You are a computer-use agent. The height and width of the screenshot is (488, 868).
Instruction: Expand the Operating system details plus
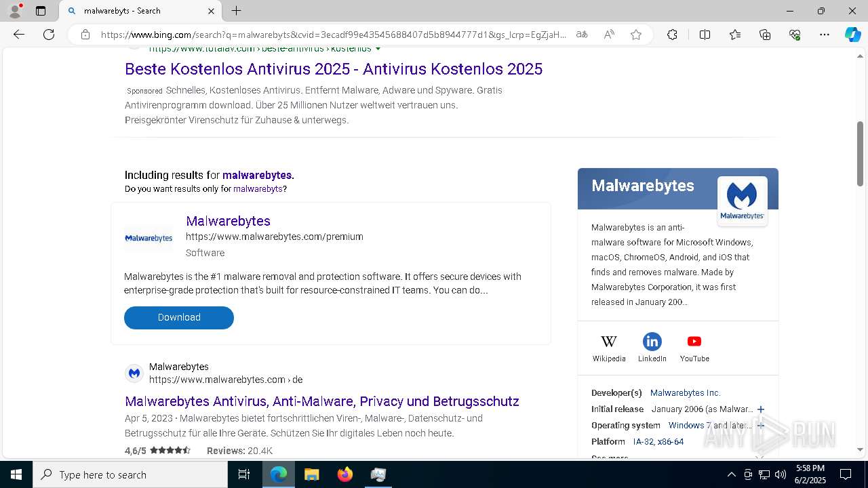tap(761, 426)
